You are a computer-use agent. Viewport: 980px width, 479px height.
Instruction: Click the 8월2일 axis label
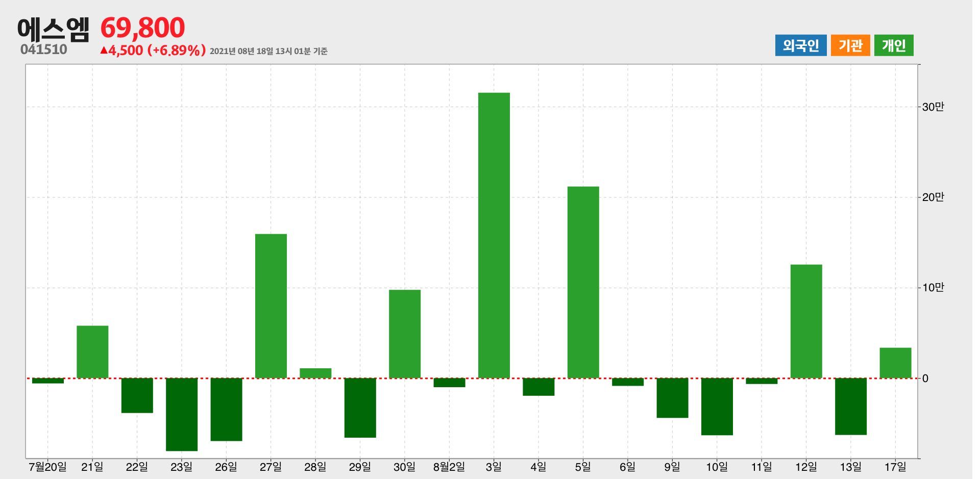pyautogui.click(x=449, y=466)
